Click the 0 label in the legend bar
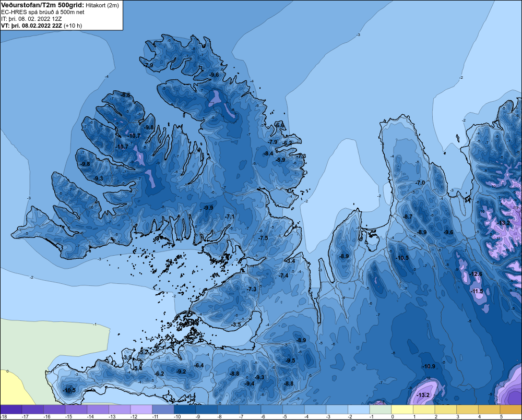This screenshot has height=420, width=522. tap(393, 417)
